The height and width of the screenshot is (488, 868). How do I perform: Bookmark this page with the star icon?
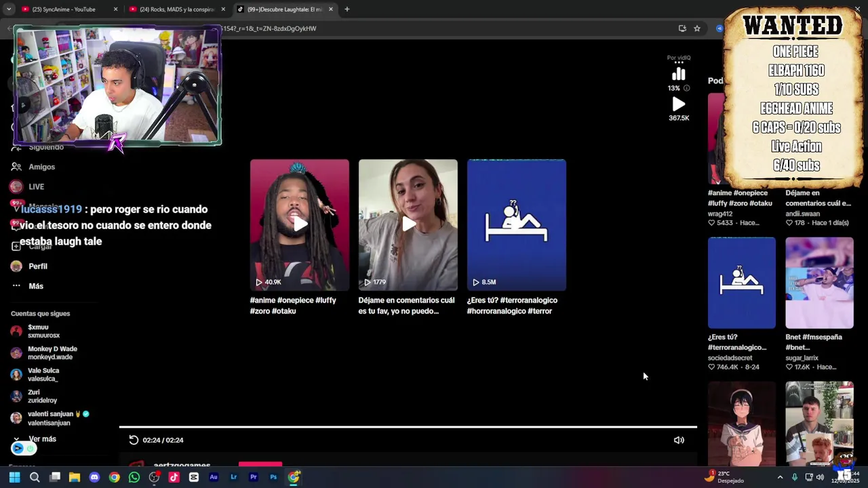tap(697, 28)
